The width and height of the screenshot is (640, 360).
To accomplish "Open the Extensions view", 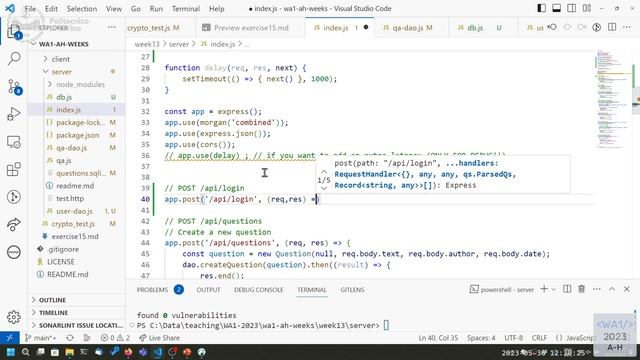I will [x=14, y=169].
